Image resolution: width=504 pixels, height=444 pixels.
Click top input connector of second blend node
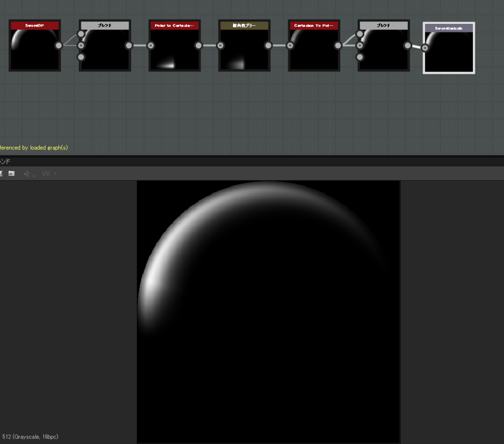[360, 34]
